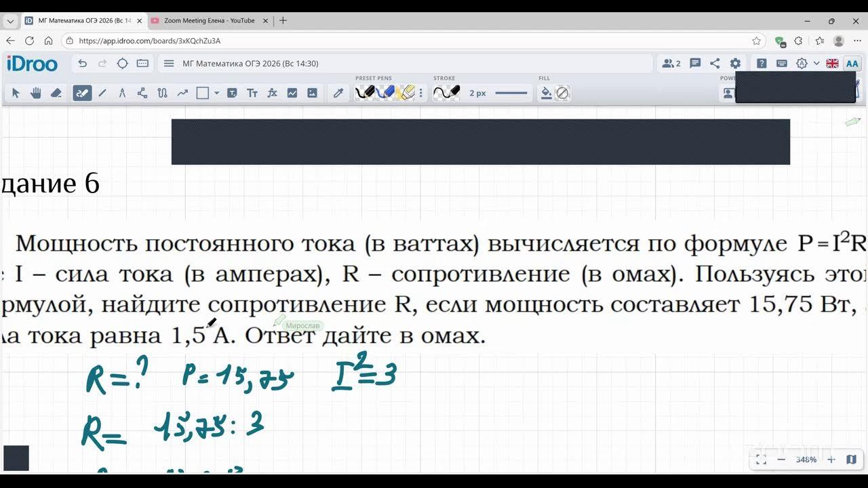Zoom out with the minus button
Image resolution: width=868 pixels, height=488 pixels.
[x=781, y=460]
